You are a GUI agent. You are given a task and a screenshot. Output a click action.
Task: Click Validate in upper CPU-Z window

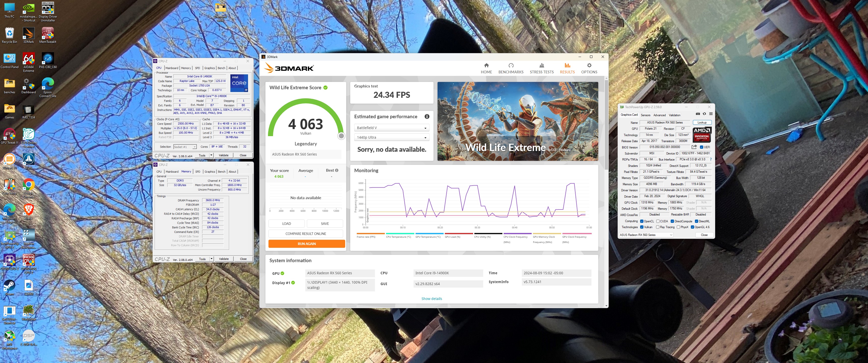coord(223,155)
